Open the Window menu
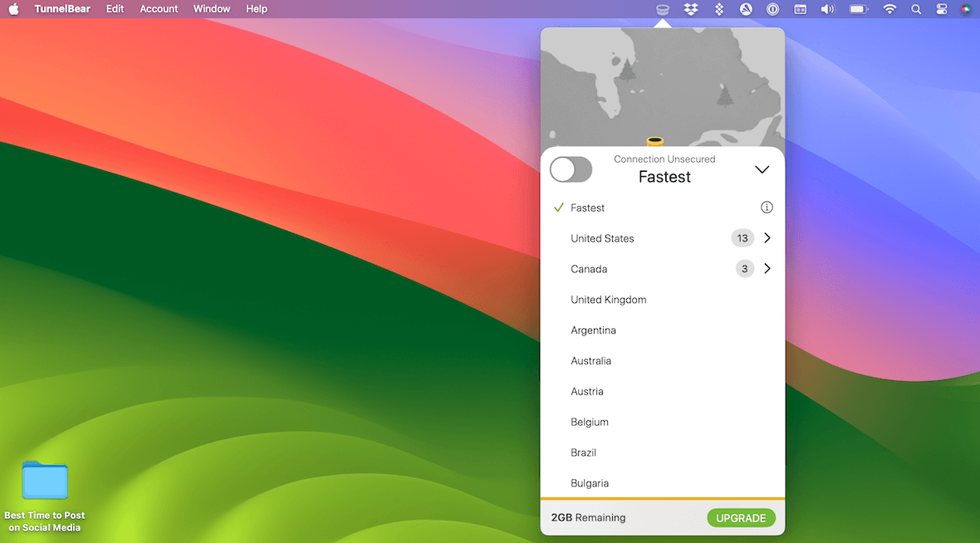 point(211,9)
